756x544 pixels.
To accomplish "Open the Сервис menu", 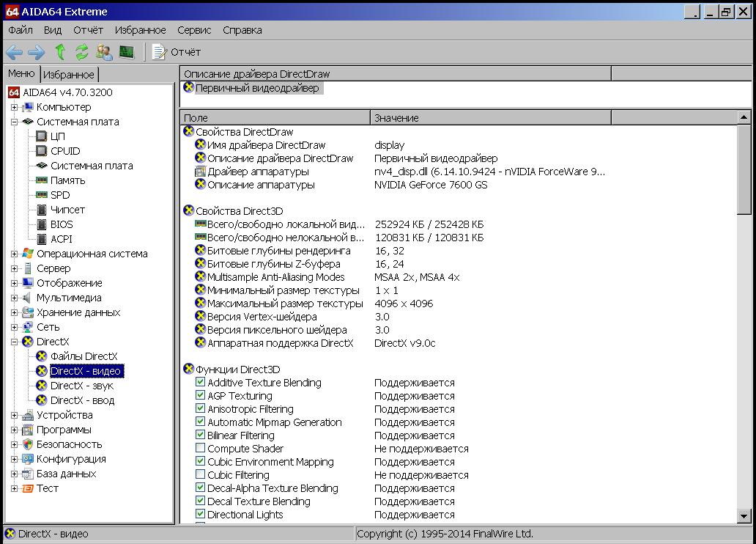I will click(193, 30).
